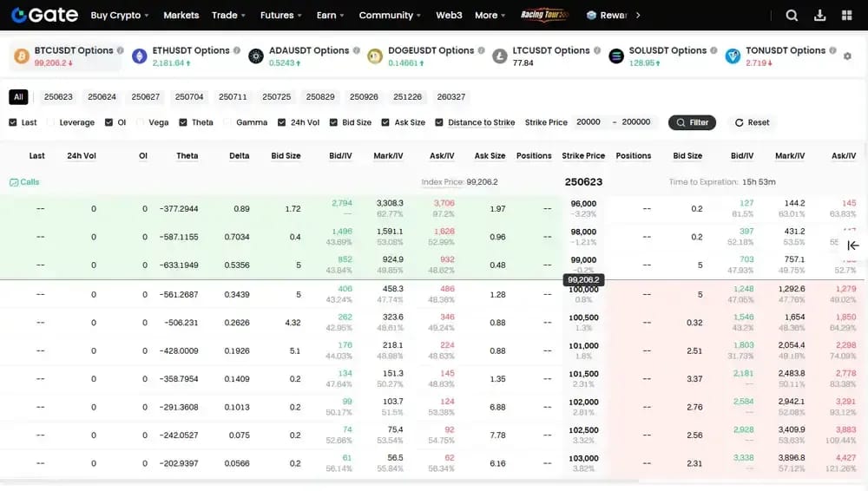
Task: Click the Bitcoin coin icon
Action: (22, 56)
